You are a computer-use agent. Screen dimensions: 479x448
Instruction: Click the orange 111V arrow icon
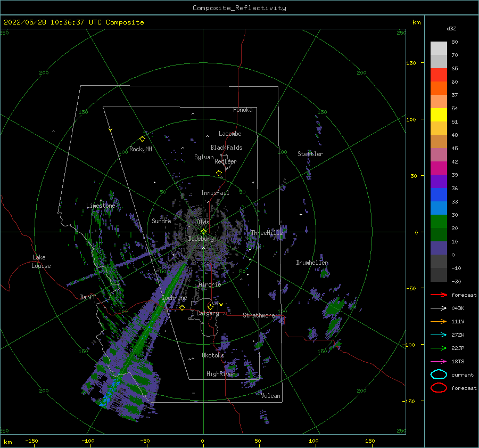439,321
